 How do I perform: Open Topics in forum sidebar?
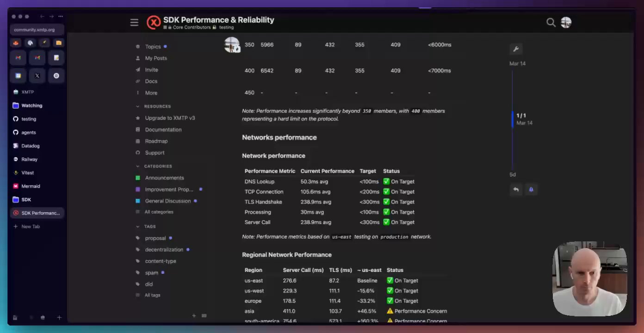pos(153,47)
